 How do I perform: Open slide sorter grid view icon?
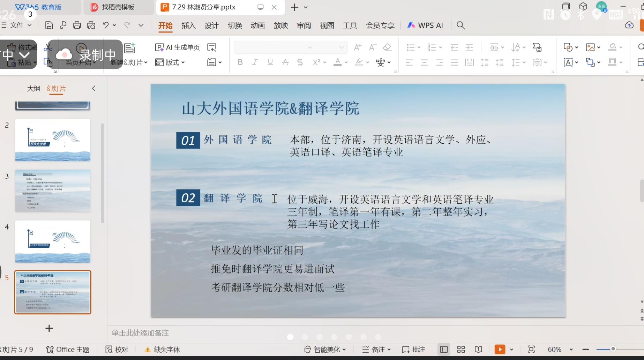click(461, 349)
